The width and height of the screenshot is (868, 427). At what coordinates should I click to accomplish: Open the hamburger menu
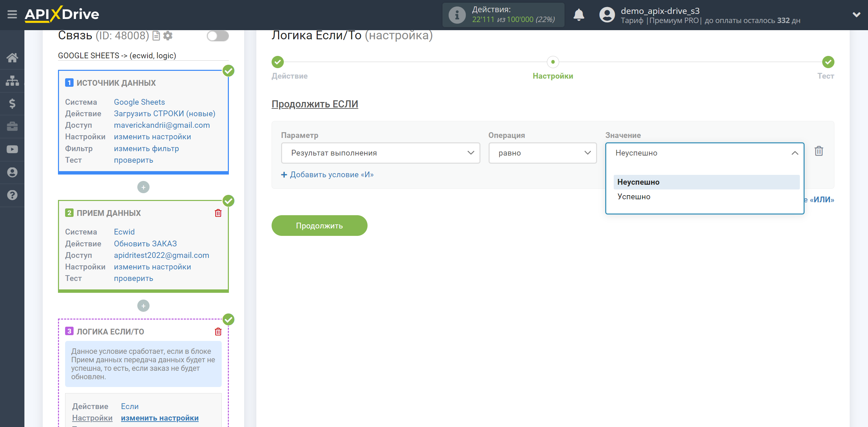point(12,14)
